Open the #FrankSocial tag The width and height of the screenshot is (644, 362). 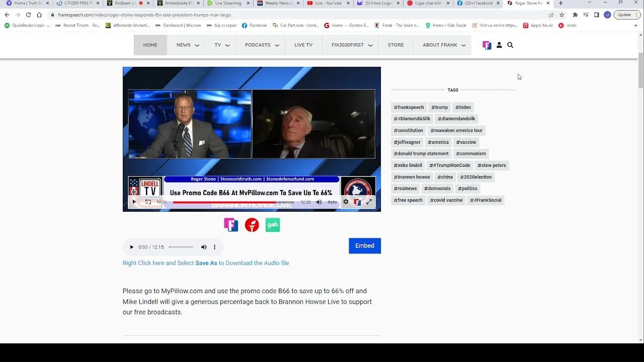click(x=486, y=200)
